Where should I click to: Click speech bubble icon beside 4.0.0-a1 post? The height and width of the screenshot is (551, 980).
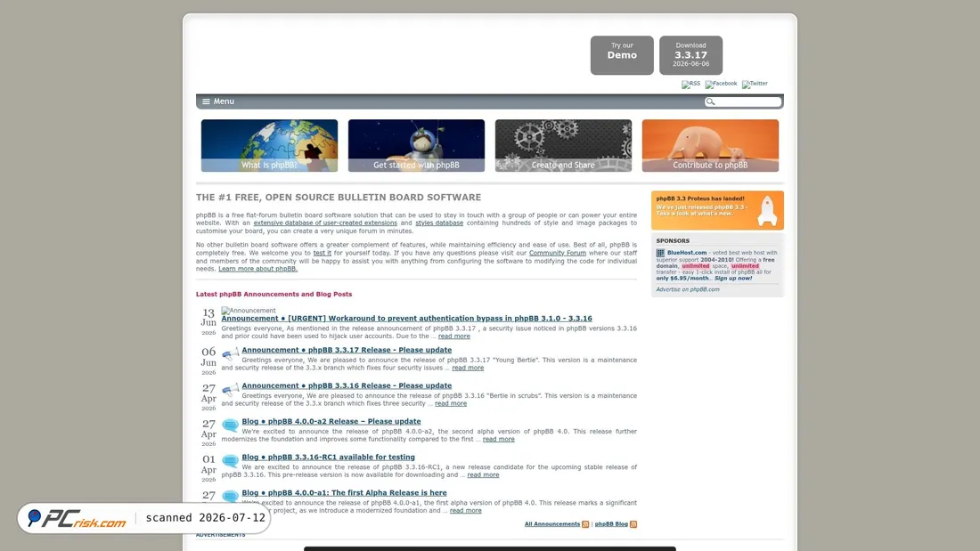(230, 497)
